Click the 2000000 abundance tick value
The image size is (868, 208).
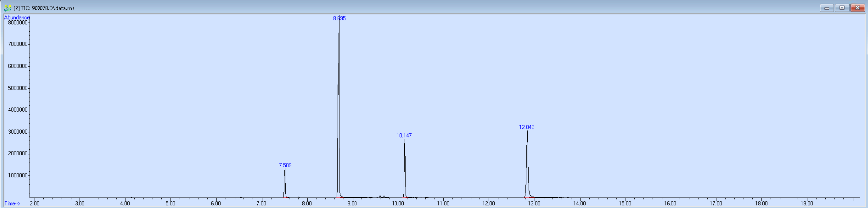coord(18,154)
